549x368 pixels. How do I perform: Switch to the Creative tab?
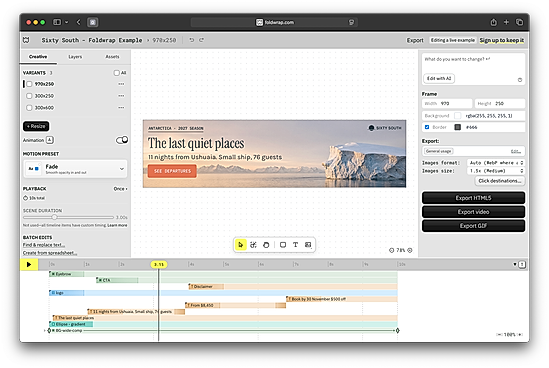tap(38, 57)
